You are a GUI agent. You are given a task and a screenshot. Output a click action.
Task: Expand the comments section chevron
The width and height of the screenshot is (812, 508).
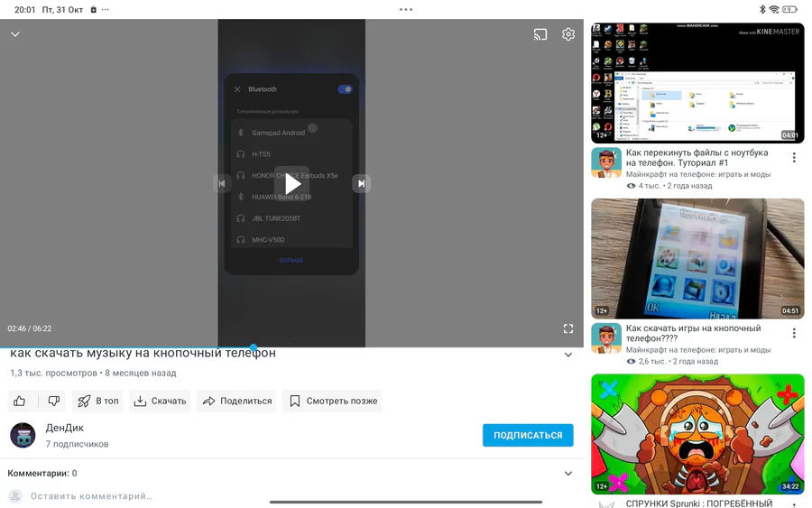[x=568, y=474]
